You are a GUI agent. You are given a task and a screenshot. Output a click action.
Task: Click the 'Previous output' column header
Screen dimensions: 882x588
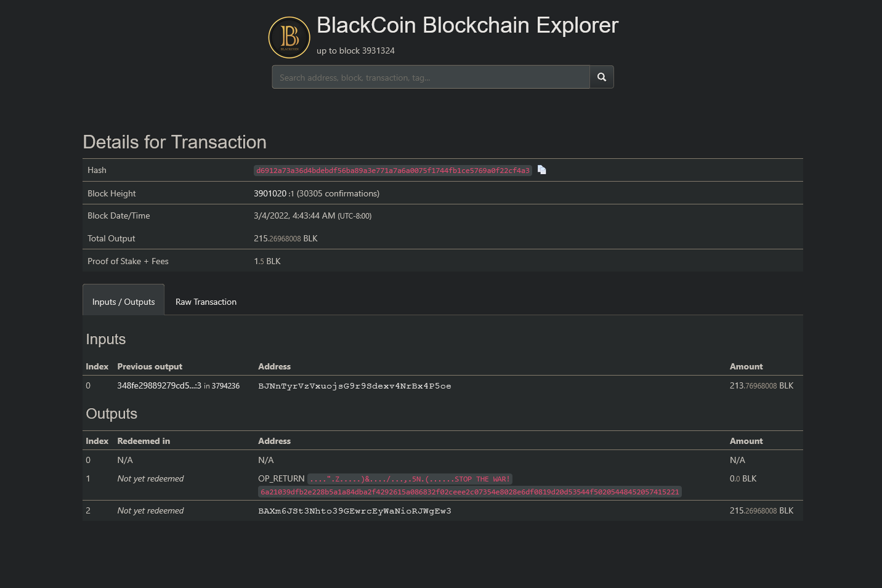click(150, 366)
